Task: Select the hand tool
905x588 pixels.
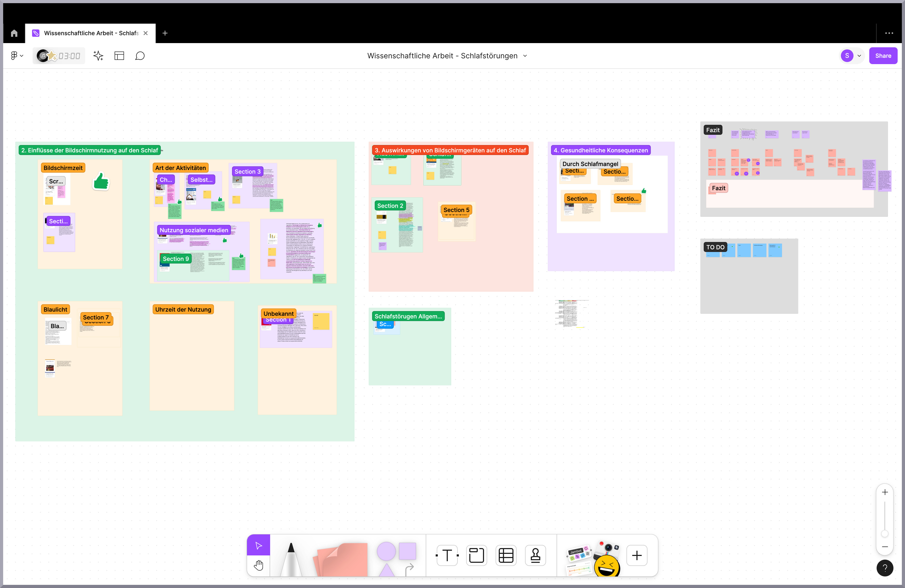Action: (259, 565)
